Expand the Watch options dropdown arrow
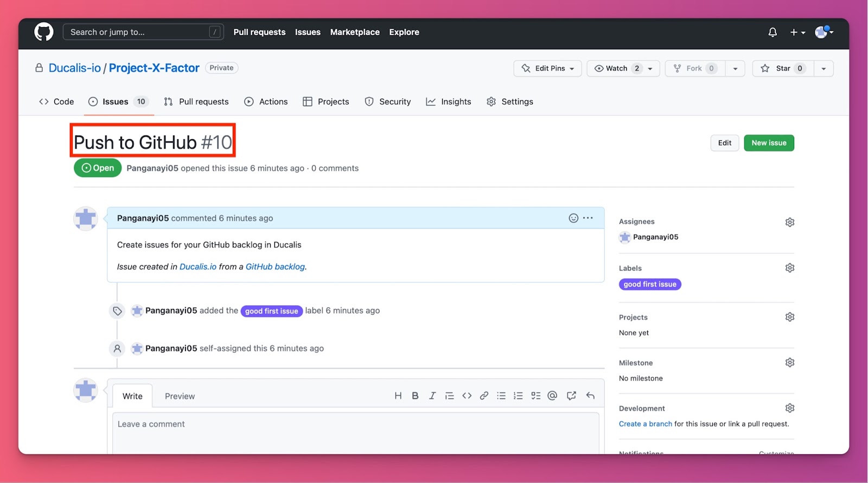The width and height of the screenshot is (868, 483). point(650,68)
